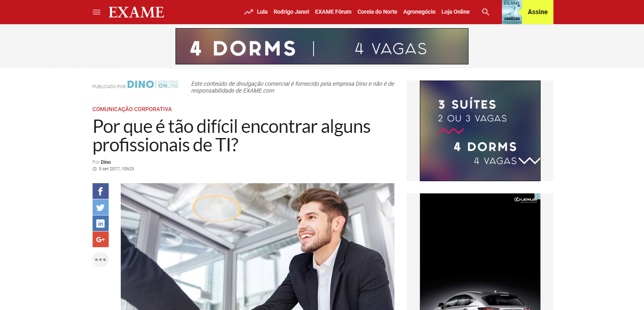Viewport: 644px width, 310px height.
Task: Show more sharing options
Action: click(x=101, y=260)
